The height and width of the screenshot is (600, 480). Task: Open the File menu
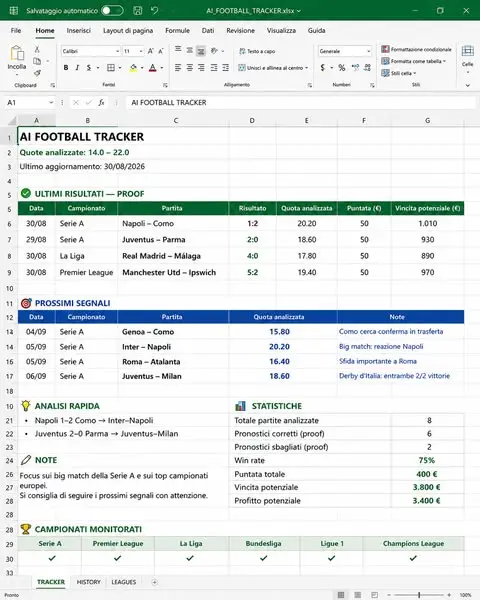coord(16,31)
